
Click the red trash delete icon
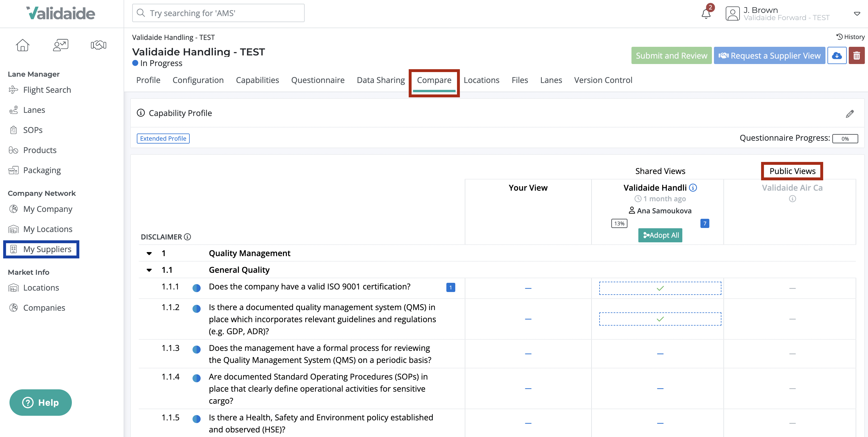857,55
